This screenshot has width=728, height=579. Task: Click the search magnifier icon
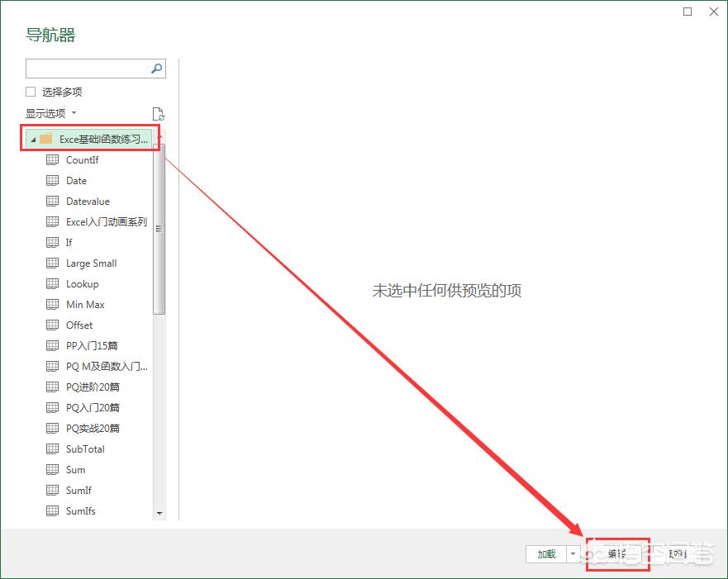pos(157,69)
